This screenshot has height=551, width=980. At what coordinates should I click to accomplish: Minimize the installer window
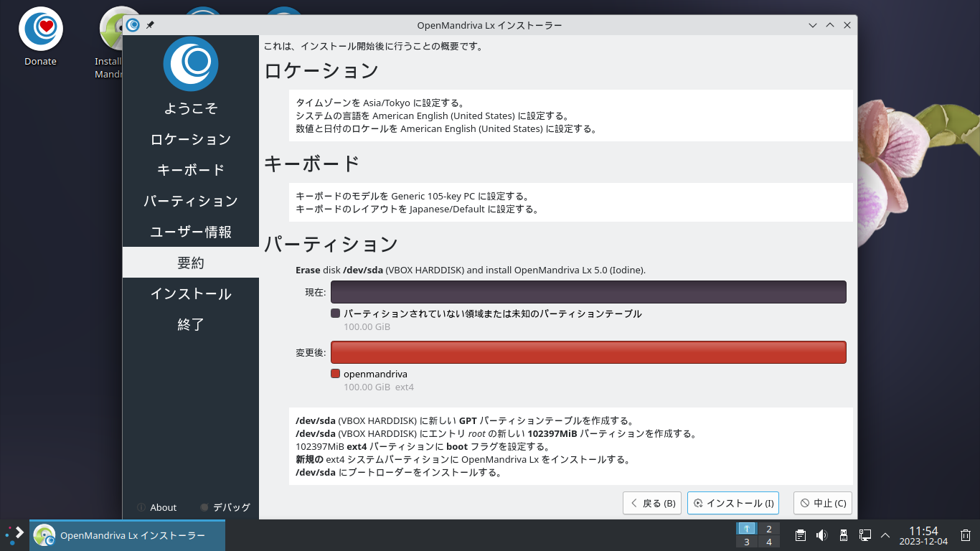813,25
